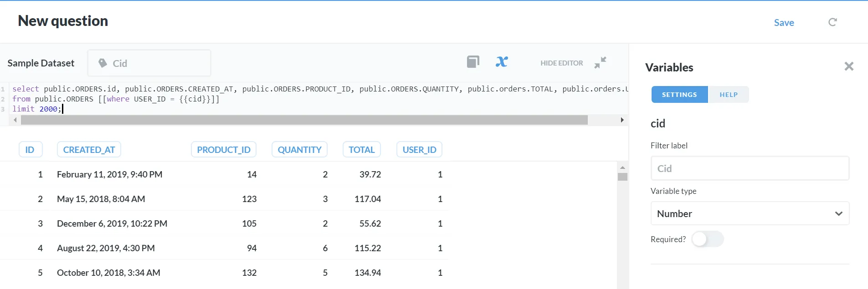Click the tag icon in the Cid filter
This screenshot has height=289, width=868.
(x=103, y=63)
